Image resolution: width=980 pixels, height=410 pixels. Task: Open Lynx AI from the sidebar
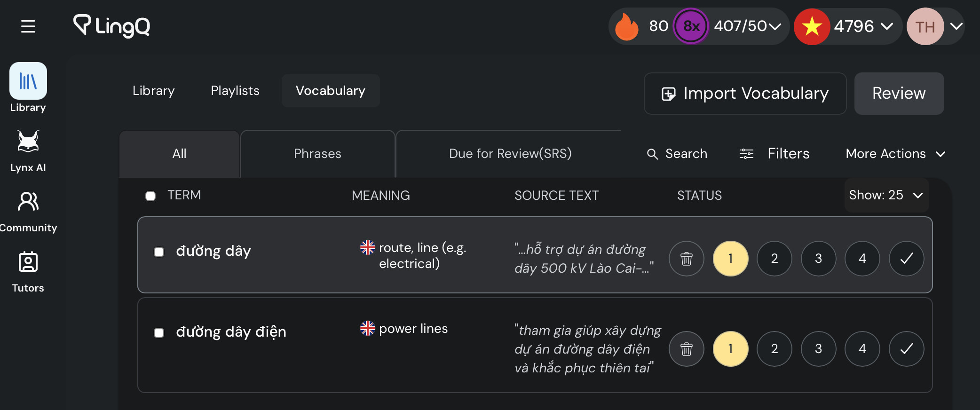[28, 151]
